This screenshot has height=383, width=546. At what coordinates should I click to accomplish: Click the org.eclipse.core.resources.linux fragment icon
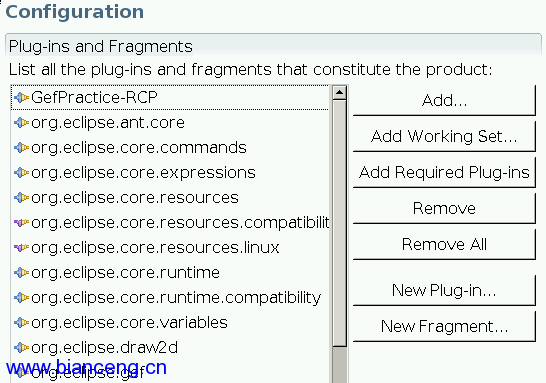click(21, 248)
